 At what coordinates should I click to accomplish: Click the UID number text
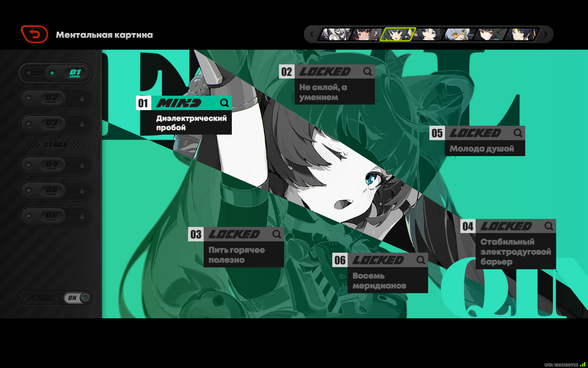[561, 365]
